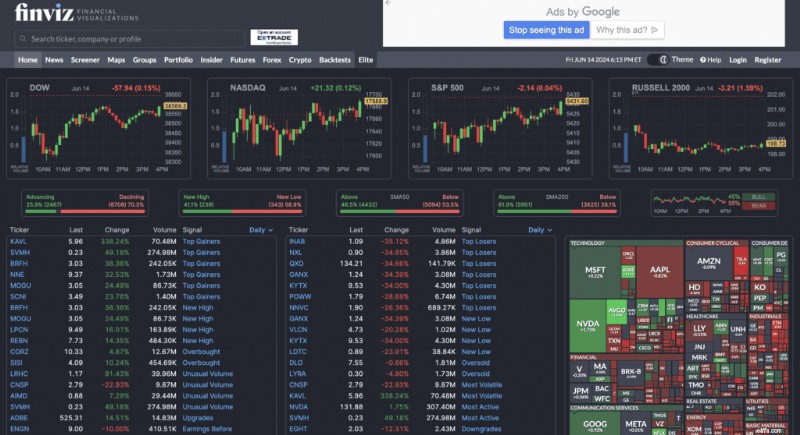
Task: Click the LLY tile in heatmap
Action: [699, 330]
